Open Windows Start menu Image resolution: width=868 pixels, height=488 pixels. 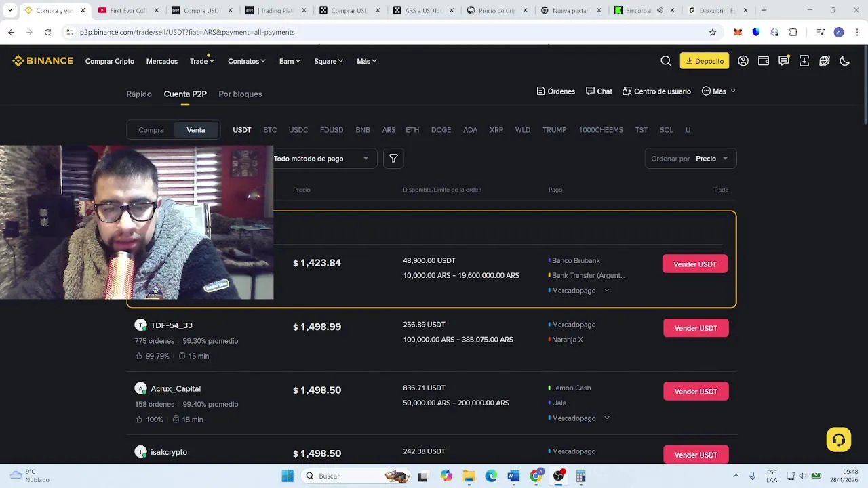pos(288,476)
